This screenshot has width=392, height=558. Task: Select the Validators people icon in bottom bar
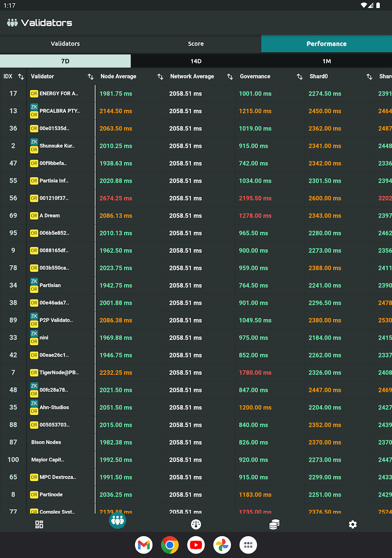(117, 521)
